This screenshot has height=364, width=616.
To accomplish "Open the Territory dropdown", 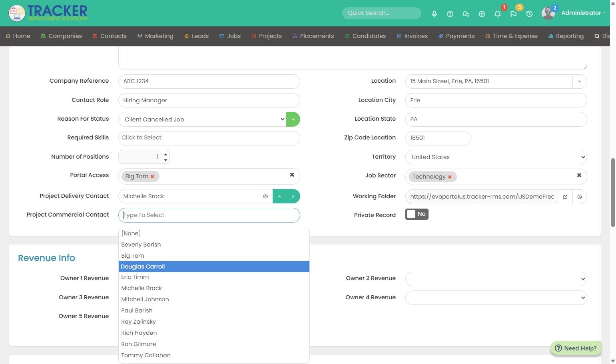I will (496, 157).
